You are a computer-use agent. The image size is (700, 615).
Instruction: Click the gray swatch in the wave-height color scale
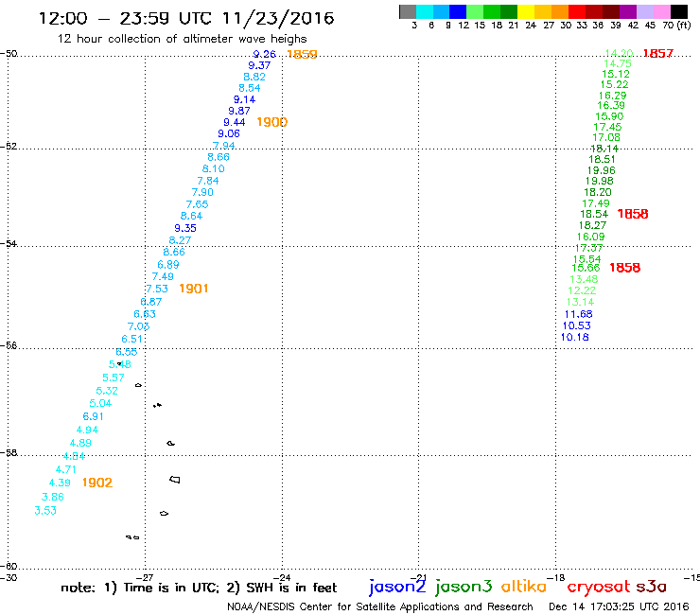pos(408,11)
